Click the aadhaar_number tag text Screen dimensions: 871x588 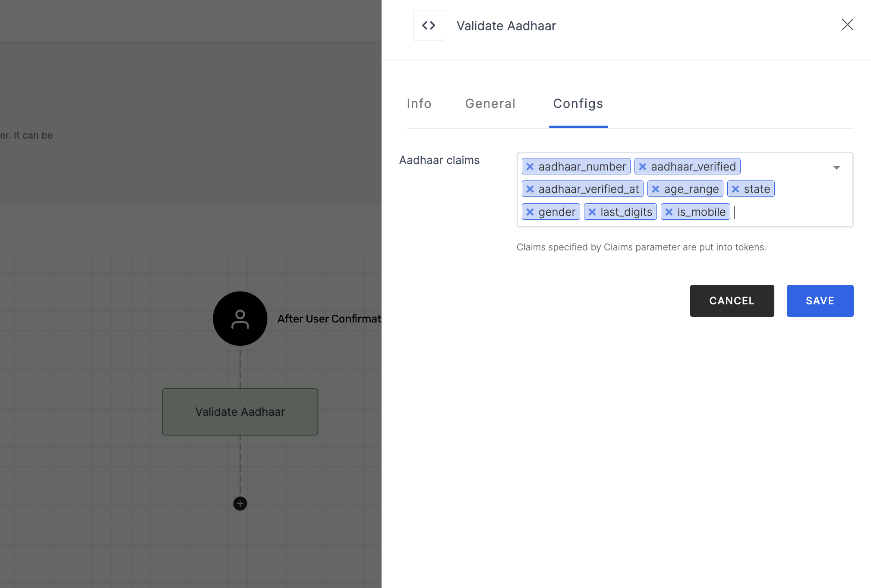coord(582,167)
